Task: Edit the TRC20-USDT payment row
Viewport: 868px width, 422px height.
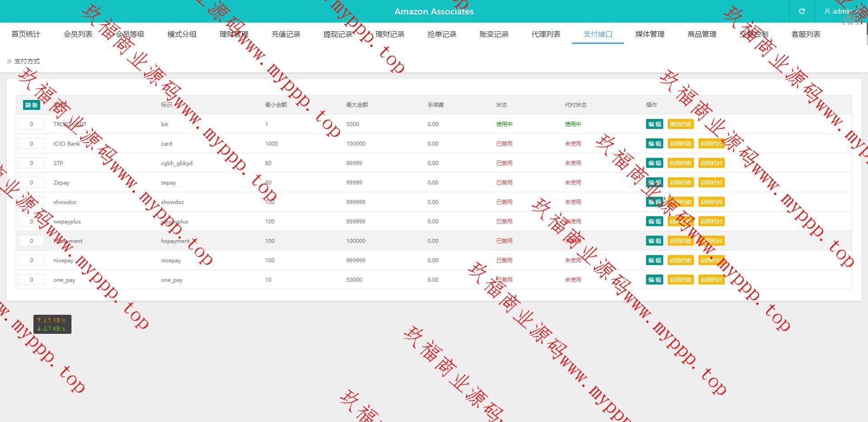Action: point(654,124)
